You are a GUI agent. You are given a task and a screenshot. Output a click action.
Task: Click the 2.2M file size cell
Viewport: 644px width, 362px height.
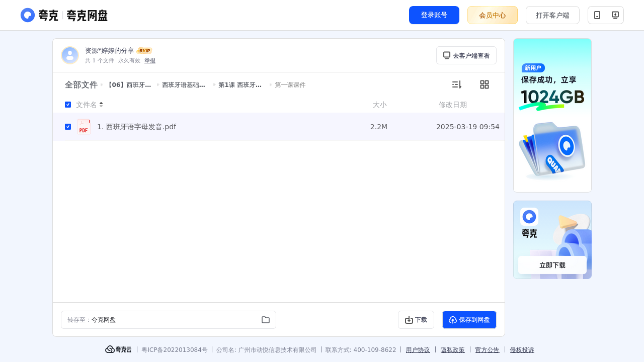point(379,127)
